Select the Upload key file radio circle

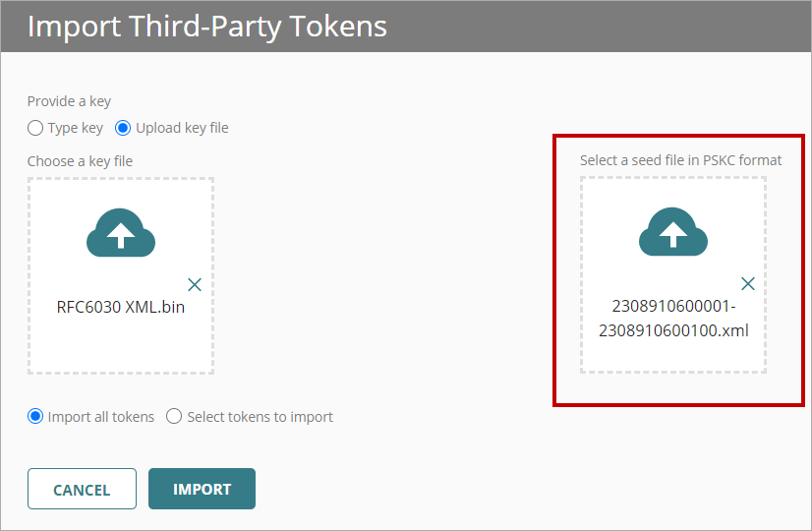click(123, 128)
